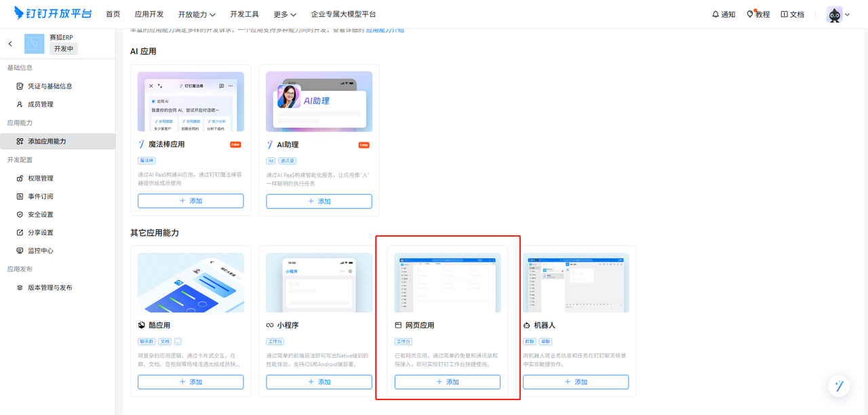Click the 魔法棒 tag label
This screenshot has width=868, height=415.
coord(146,161)
